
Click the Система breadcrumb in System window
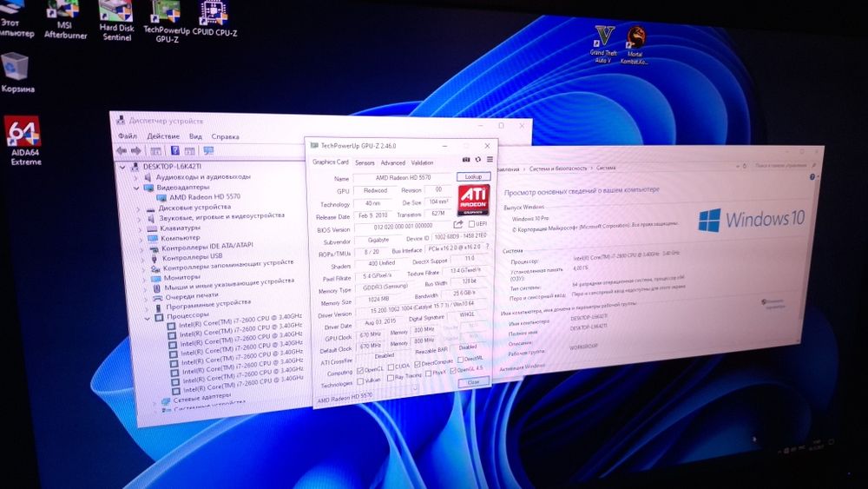coord(606,168)
